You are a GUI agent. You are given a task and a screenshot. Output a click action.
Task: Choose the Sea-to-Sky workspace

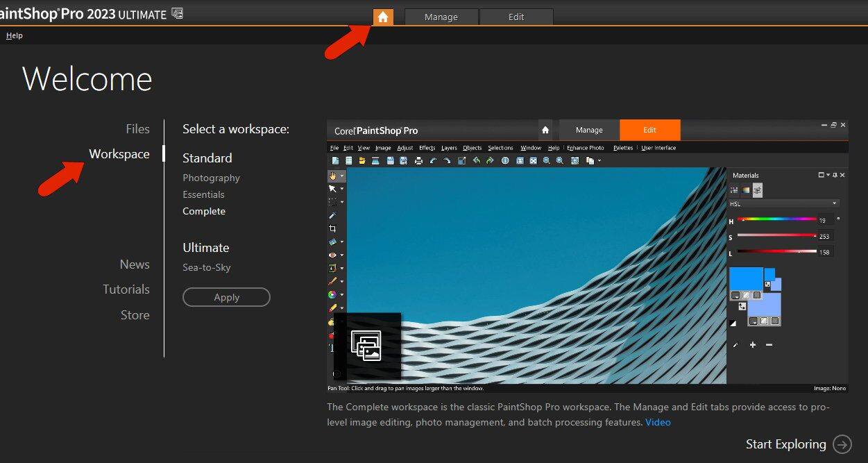[x=207, y=267]
